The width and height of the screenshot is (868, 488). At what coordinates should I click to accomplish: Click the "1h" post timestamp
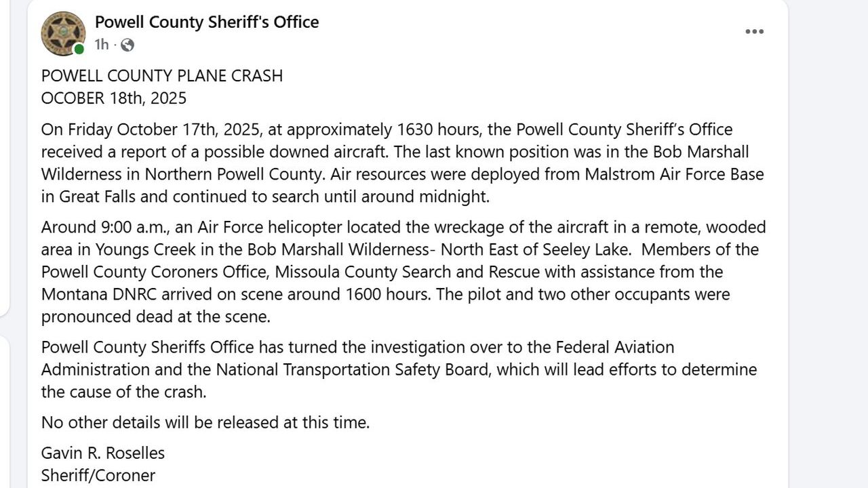click(x=101, y=45)
